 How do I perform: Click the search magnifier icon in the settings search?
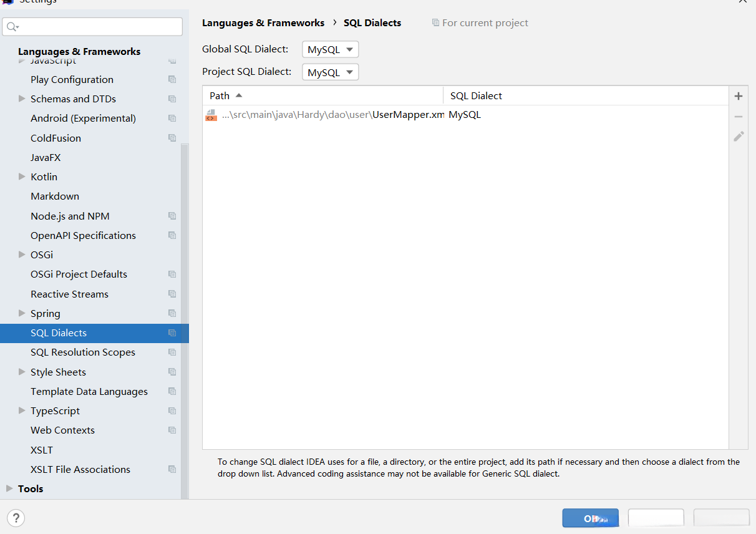(x=12, y=27)
